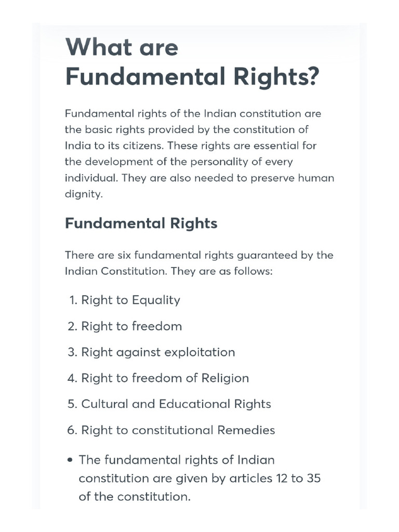Click the "Fundamental Rights" subheading
This screenshot has width=399, height=532.
click(141, 223)
